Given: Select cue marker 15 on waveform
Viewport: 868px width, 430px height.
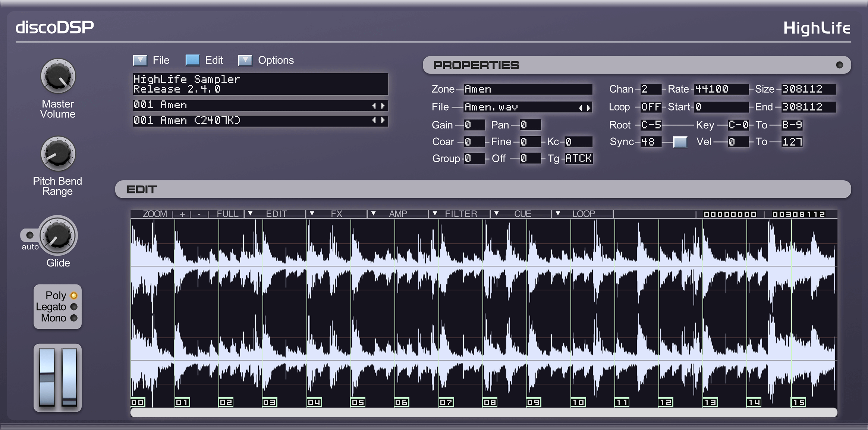Looking at the screenshot, I should click(x=799, y=402).
